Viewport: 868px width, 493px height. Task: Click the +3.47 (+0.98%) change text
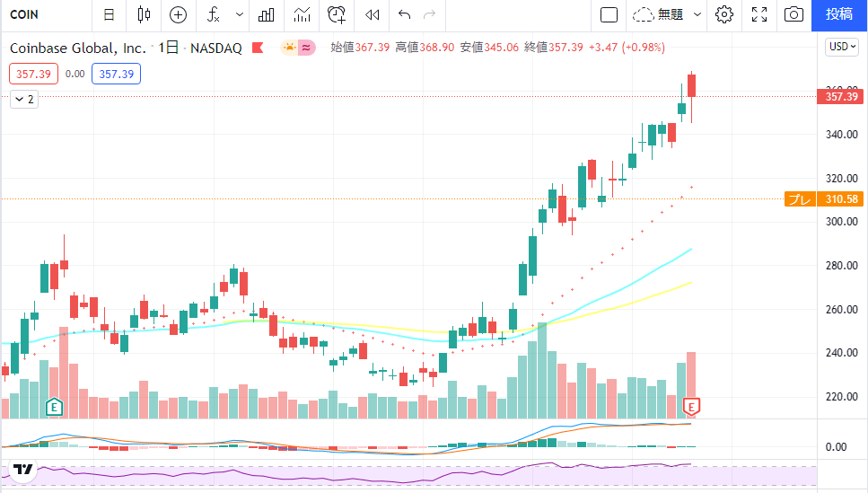(627, 48)
